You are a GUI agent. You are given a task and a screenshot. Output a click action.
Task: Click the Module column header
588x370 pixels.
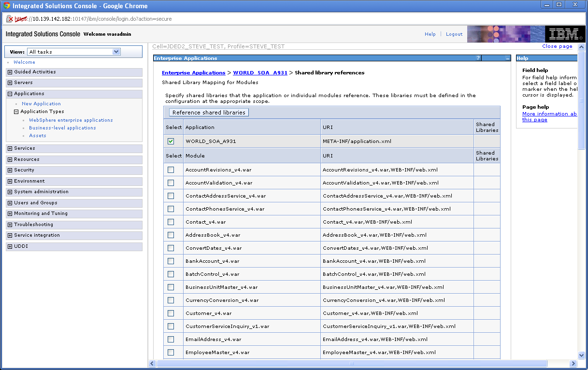(x=252, y=156)
